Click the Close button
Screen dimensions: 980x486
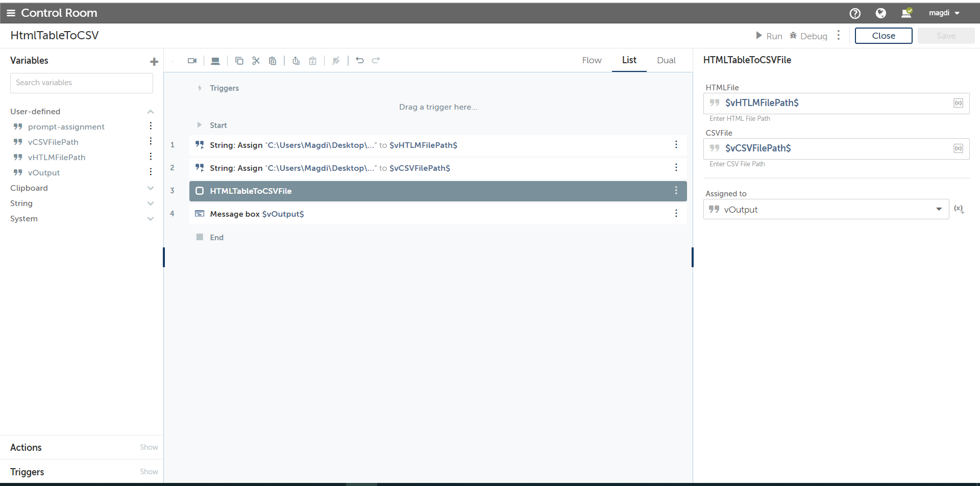[x=884, y=36]
